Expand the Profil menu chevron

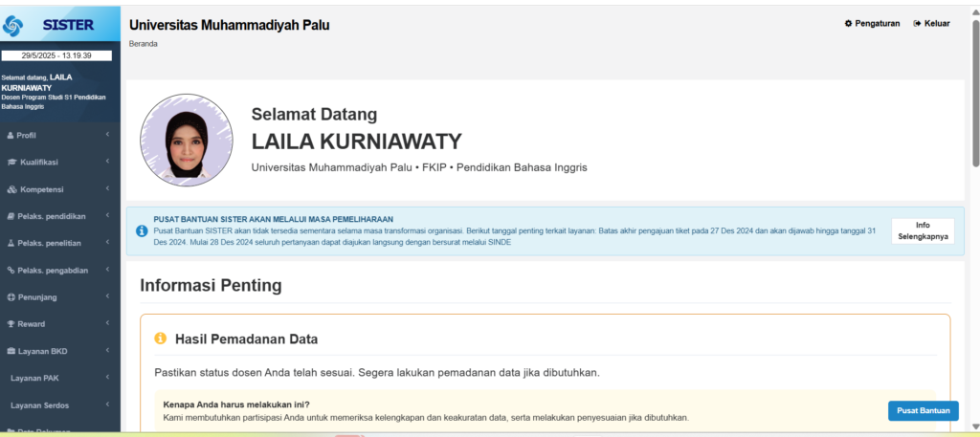click(x=107, y=135)
